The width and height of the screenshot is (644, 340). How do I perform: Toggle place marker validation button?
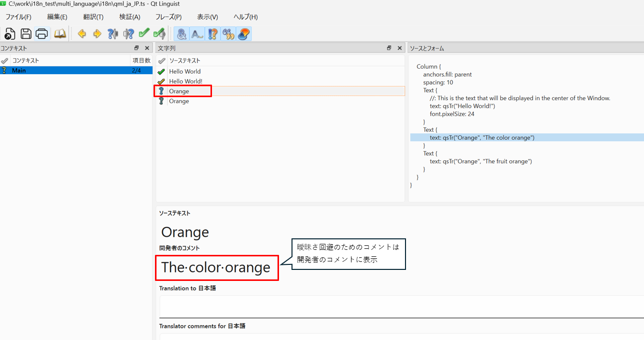(244, 34)
